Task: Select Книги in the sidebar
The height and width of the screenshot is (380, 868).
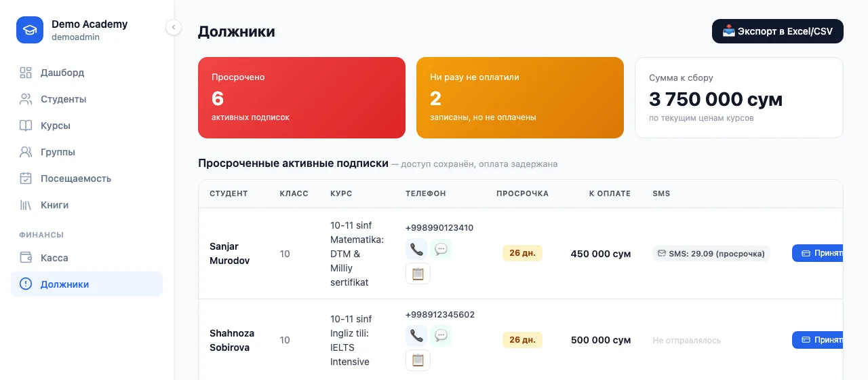Action: (87, 205)
